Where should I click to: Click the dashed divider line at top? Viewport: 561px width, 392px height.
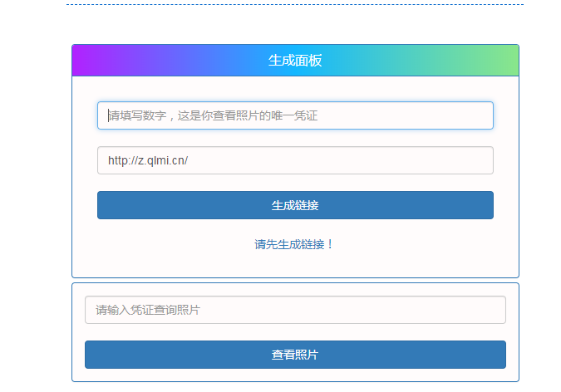[x=295, y=4]
